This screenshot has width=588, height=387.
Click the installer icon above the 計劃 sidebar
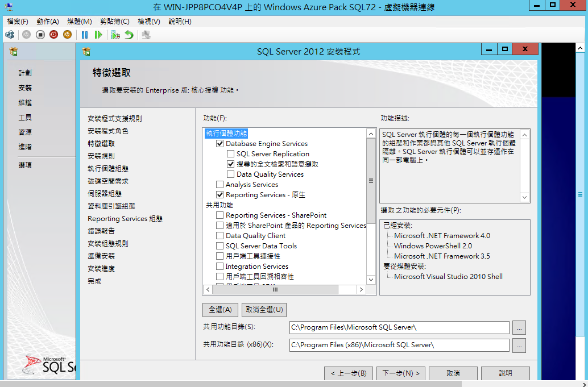14,51
